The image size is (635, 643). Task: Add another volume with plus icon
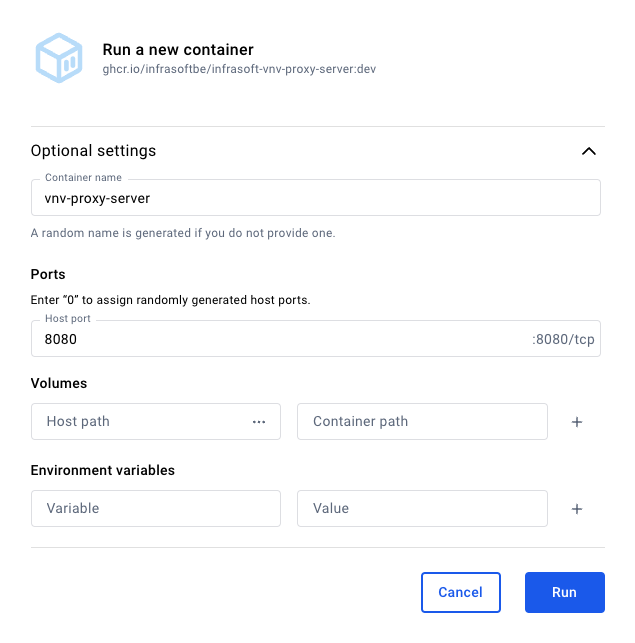tap(577, 422)
